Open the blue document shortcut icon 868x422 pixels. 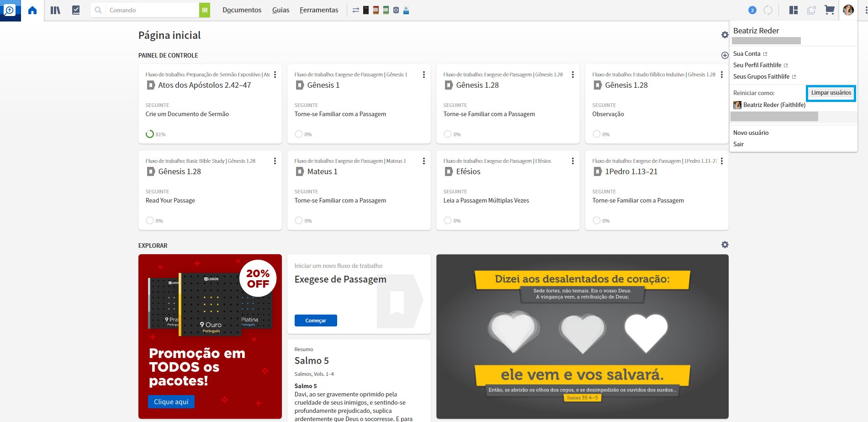click(x=406, y=10)
